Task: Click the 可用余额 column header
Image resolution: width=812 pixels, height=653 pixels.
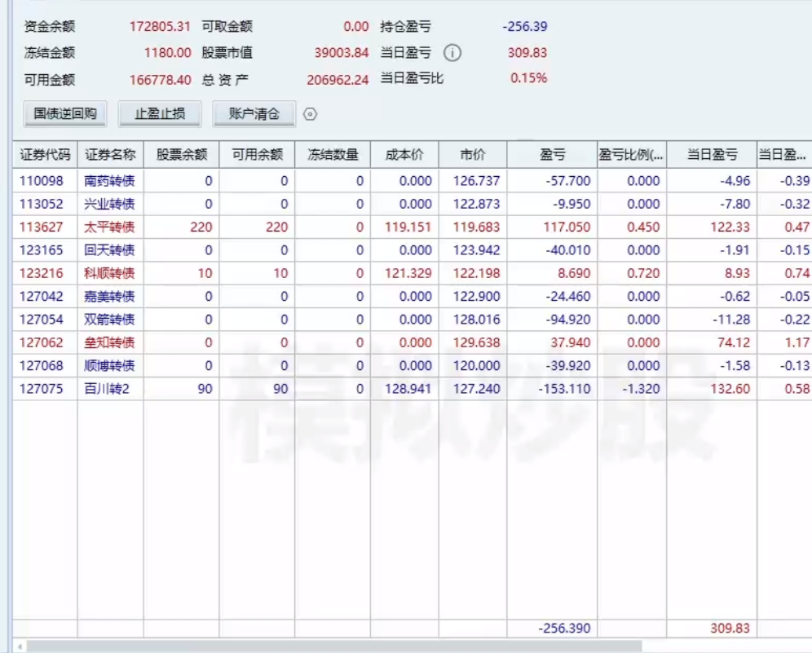Action: [258, 154]
